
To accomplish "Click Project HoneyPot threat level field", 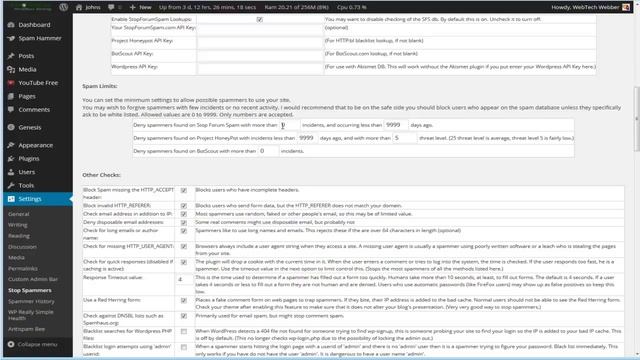I will (404, 138).
